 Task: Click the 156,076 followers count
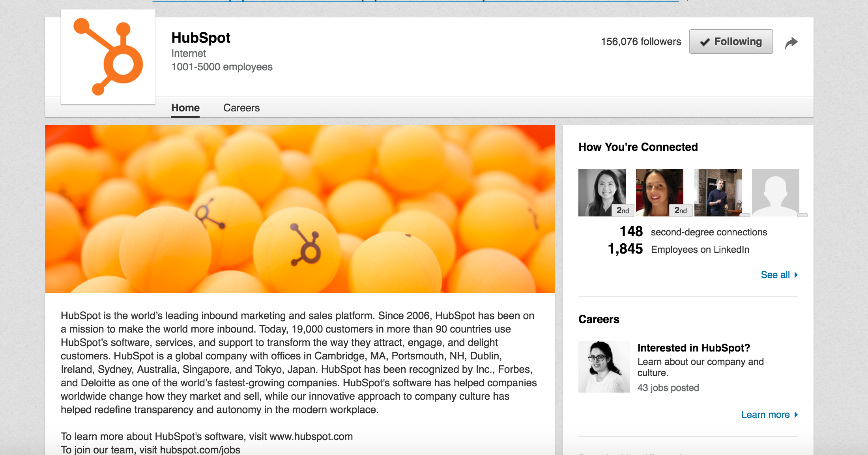click(641, 41)
